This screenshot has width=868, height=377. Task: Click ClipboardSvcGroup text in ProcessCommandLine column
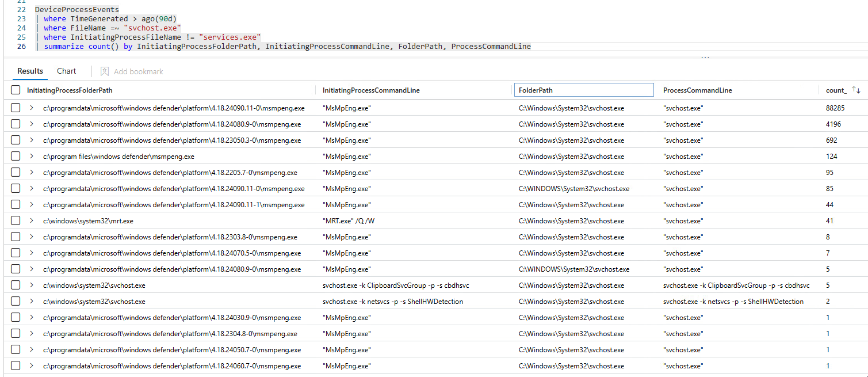tap(737, 285)
